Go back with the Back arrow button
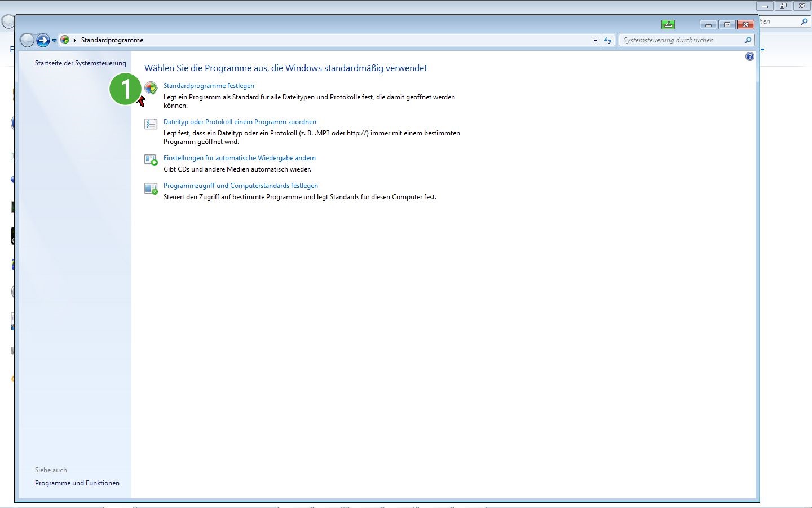The image size is (812, 508). coord(27,40)
